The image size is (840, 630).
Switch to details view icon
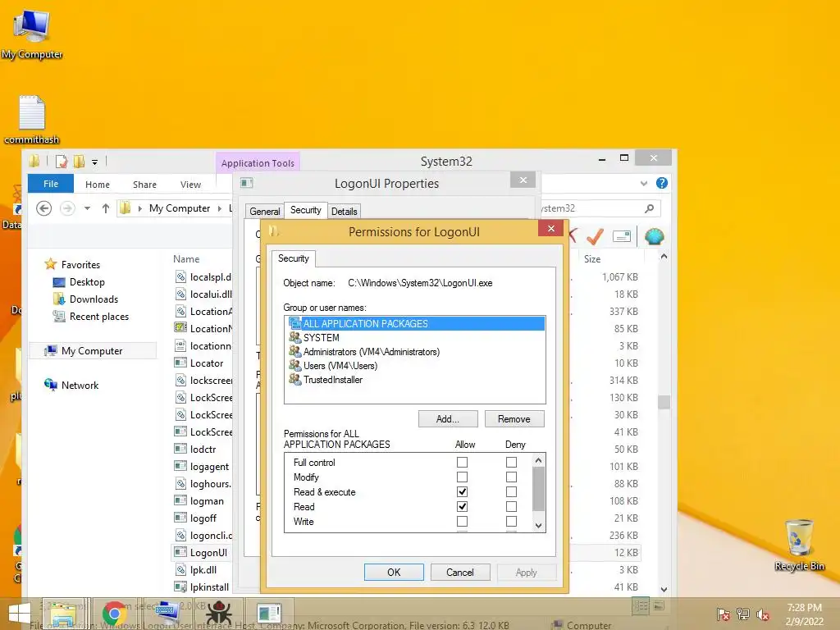point(641,606)
